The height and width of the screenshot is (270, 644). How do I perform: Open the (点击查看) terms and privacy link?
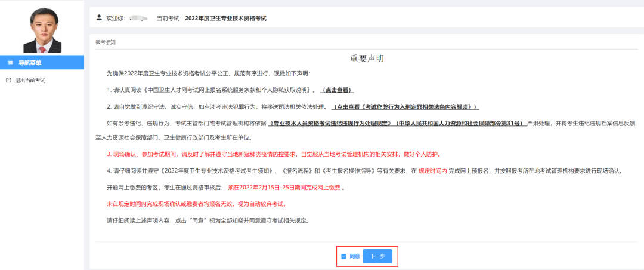coord(337,90)
